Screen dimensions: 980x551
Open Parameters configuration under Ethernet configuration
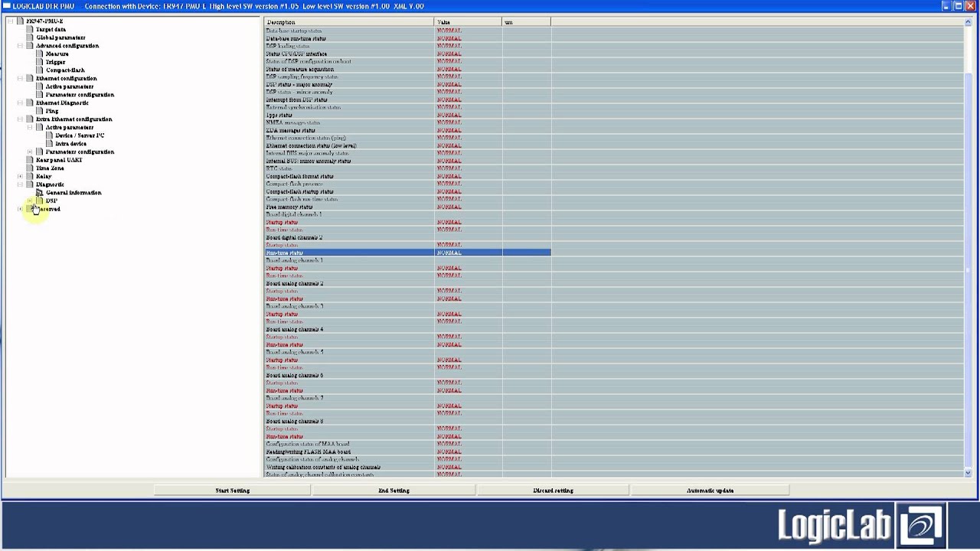click(80, 95)
